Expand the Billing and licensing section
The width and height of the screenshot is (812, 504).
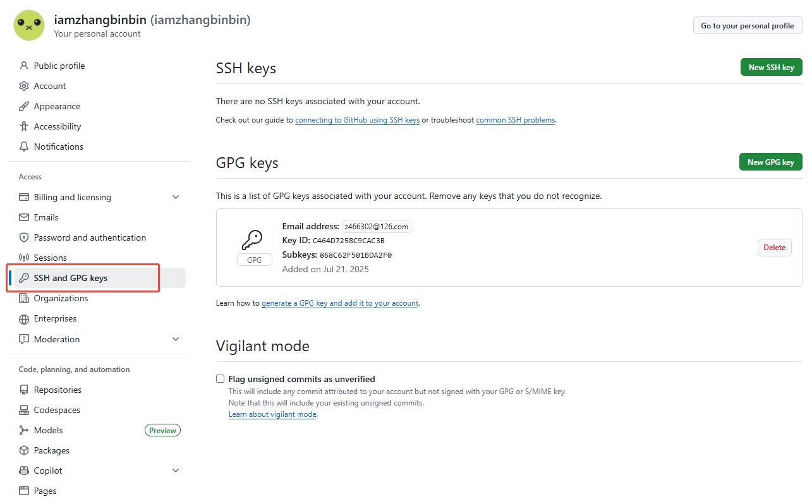(x=176, y=196)
